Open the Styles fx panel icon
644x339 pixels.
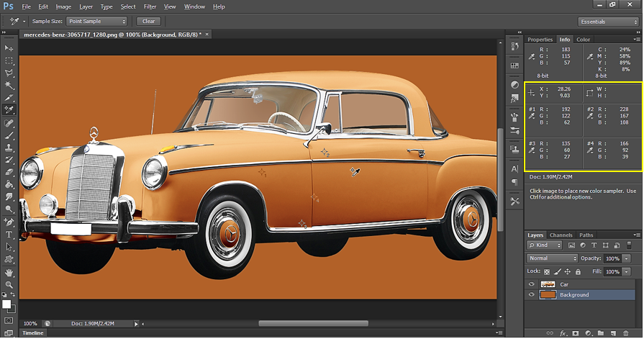(514, 99)
